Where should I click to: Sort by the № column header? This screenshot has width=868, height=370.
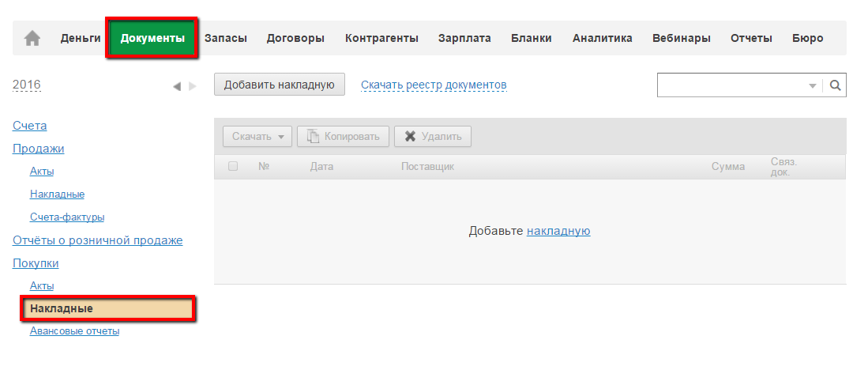tap(264, 166)
